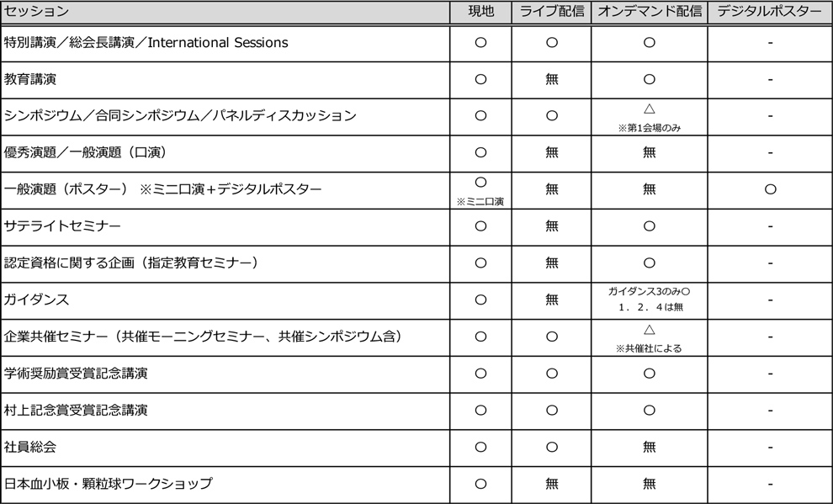Screen dimensions: 833x504
Task: Select 学術奨励賞受賞記念講演 row label
Action: pos(76,374)
